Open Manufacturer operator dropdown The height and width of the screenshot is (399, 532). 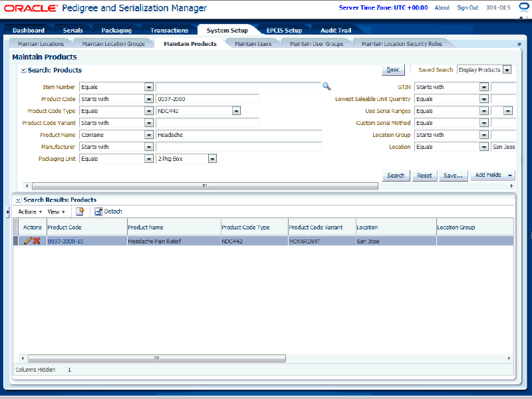point(149,147)
